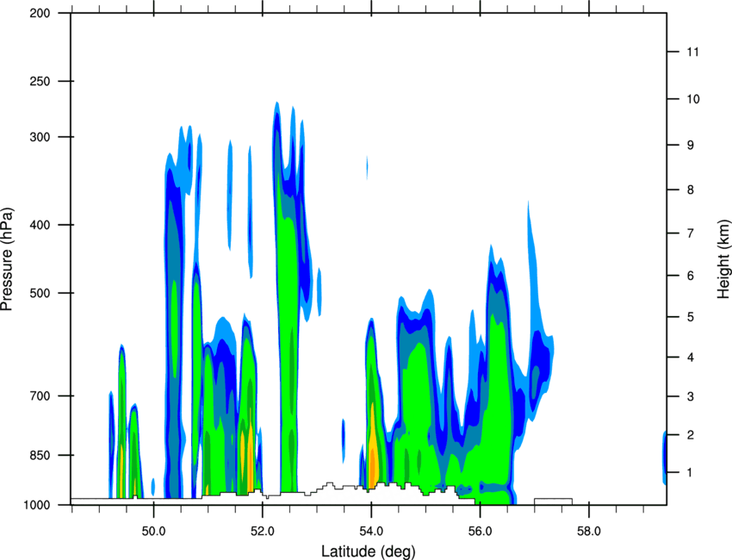Click height tick label '5'
The width and height of the screenshot is (732, 560).
pos(691,317)
